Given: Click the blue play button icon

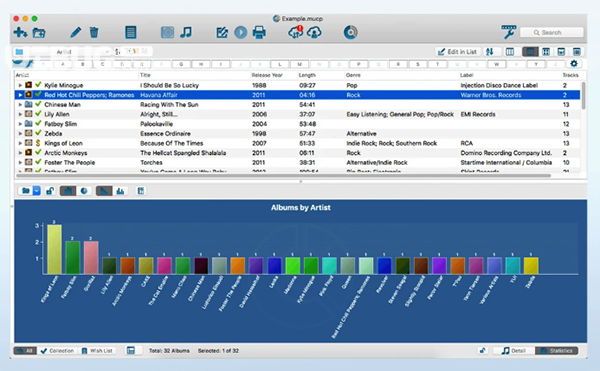Looking at the screenshot, I should [x=241, y=33].
